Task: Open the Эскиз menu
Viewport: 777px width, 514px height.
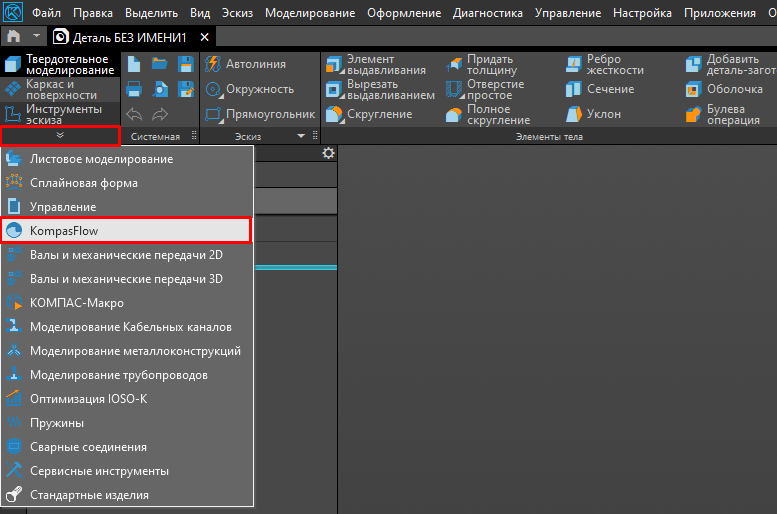Action: [x=237, y=13]
